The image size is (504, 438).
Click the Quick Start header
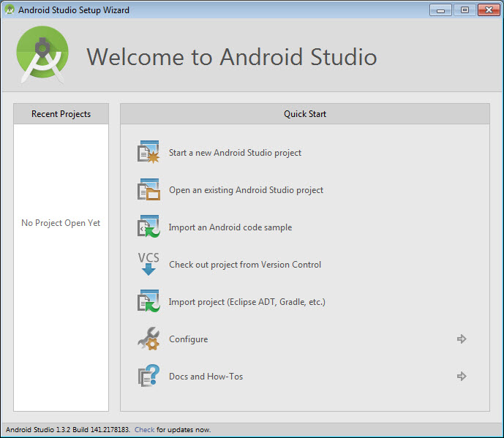(x=305, y=114)
